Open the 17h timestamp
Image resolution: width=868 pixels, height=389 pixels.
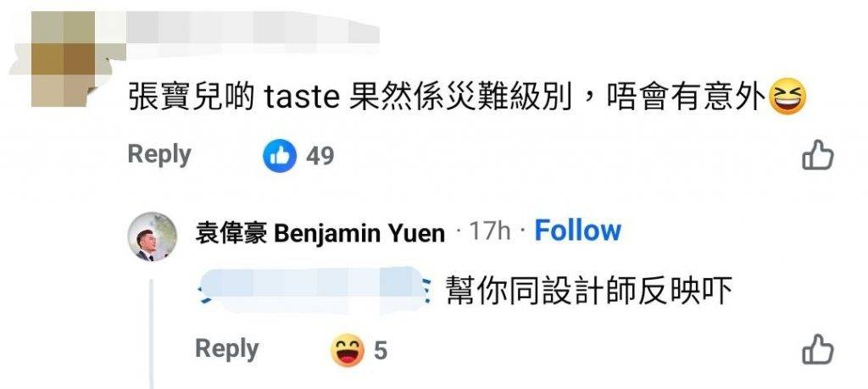(490, 231)
